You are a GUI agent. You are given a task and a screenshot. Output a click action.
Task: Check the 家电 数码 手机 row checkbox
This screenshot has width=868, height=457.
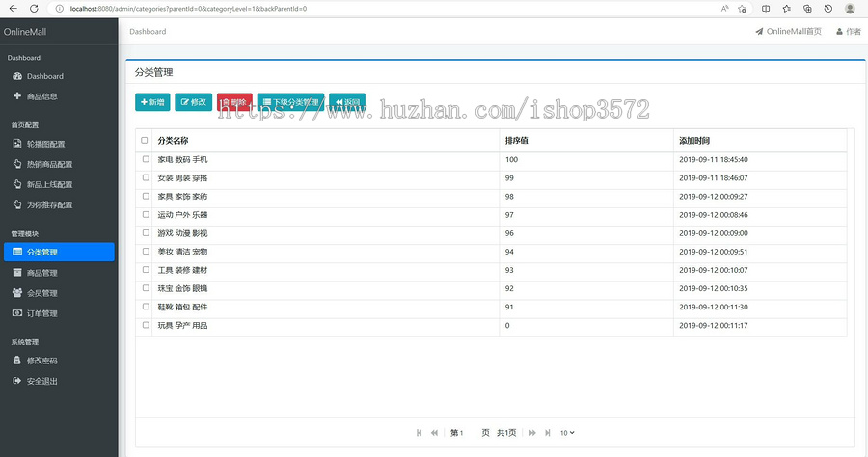click(146, 159)
